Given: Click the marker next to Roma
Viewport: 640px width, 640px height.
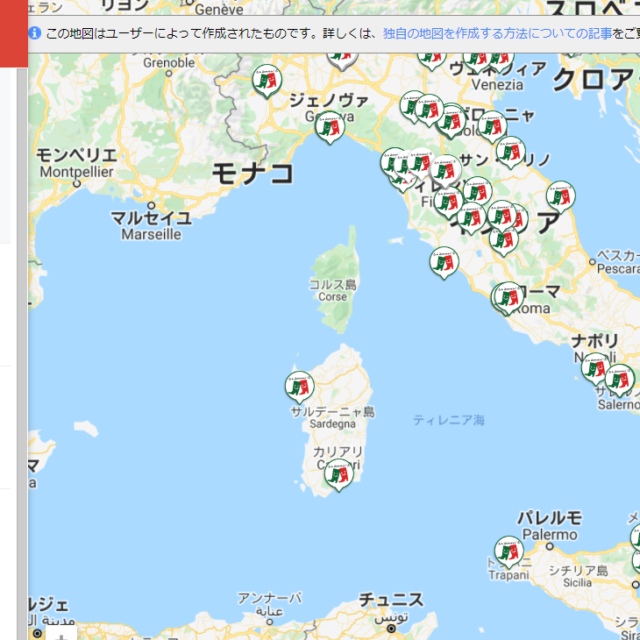Looking at the screenshot, I should click(x=509, y=298).
